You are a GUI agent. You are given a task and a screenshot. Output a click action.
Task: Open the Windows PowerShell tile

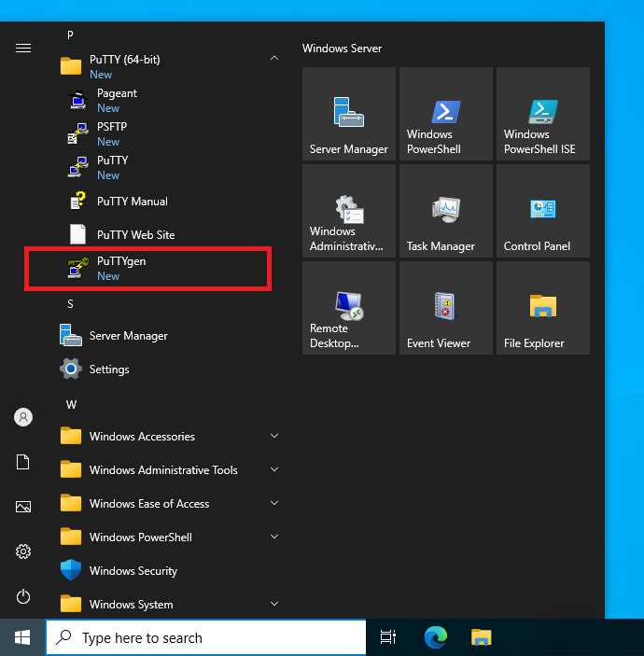(446, 114)
